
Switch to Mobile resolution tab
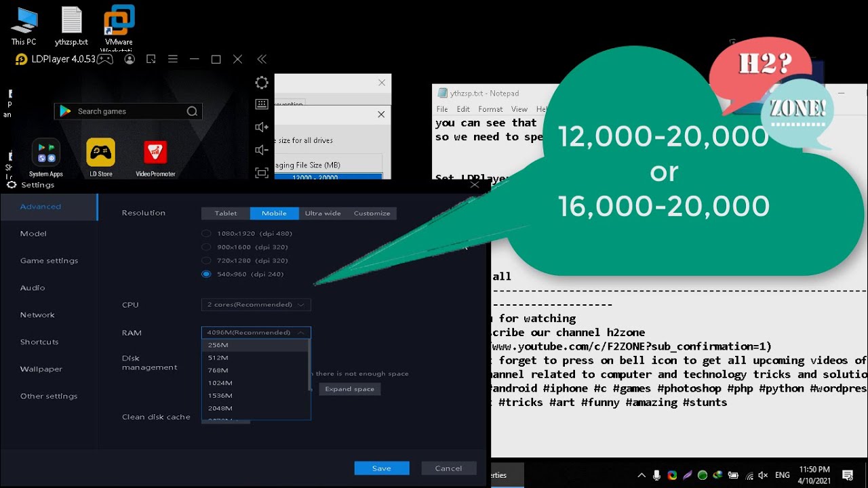(x=274, y=213)
